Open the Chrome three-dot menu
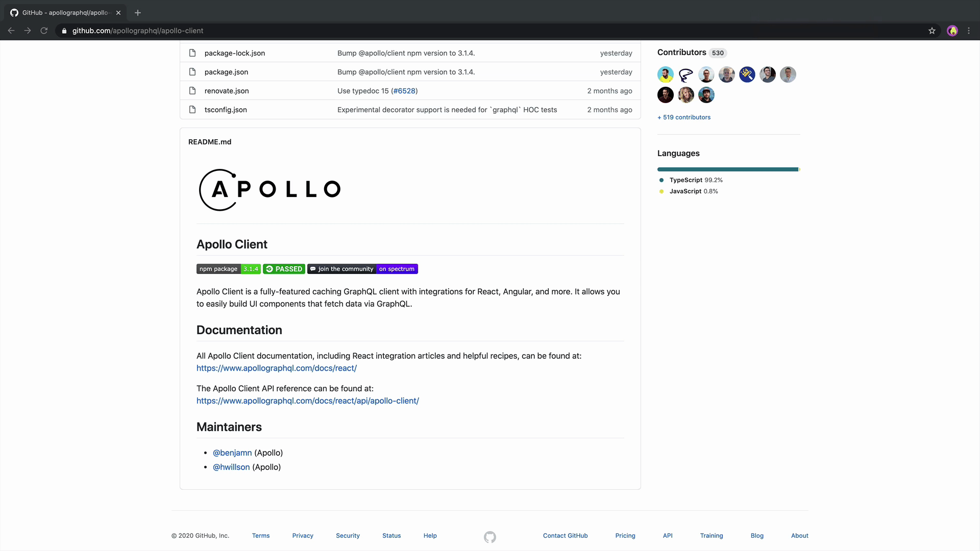The width and height of the screenshot is (980, 551). (x=969, y=31)
